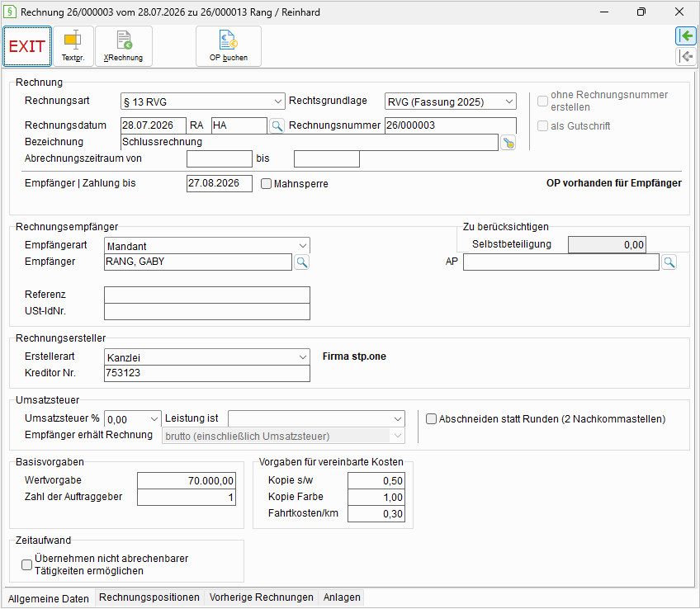Image resolution: width=700 pixels, height=609 pixels.
Task: Search recipient via magnifier beside RANG, GABY
Action: [302, 262]
